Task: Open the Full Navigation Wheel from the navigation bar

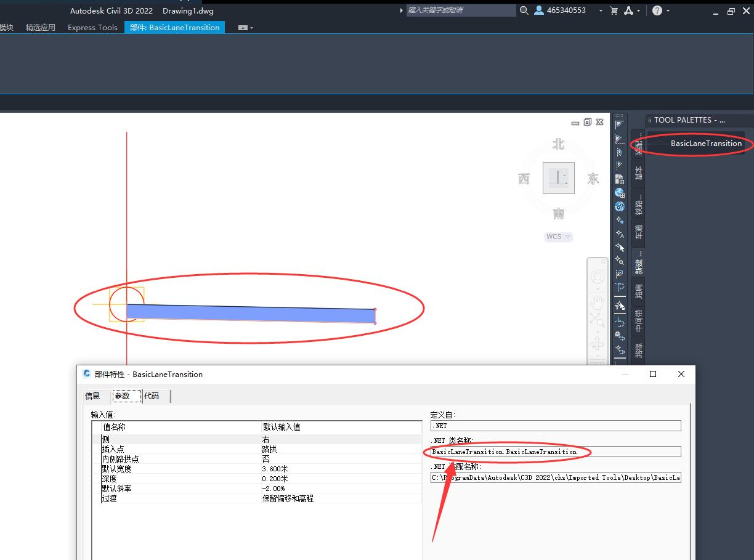Action: coord(597,277)
